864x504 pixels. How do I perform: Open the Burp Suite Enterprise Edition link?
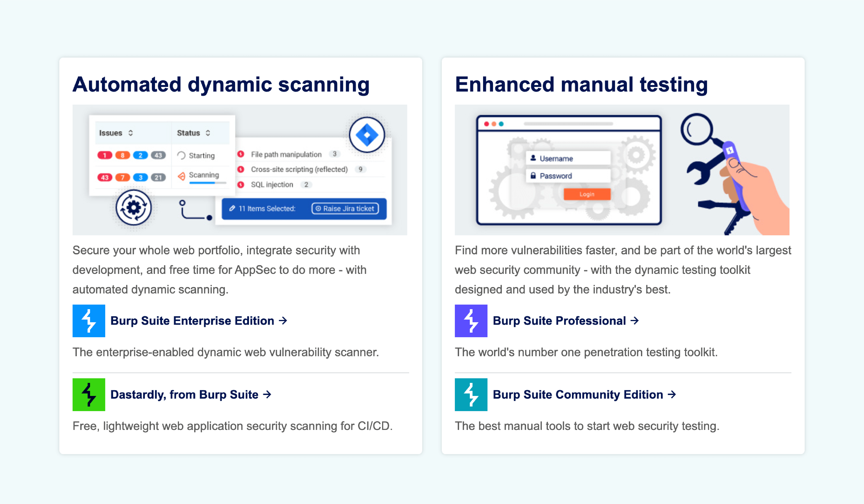coord(199,321)
